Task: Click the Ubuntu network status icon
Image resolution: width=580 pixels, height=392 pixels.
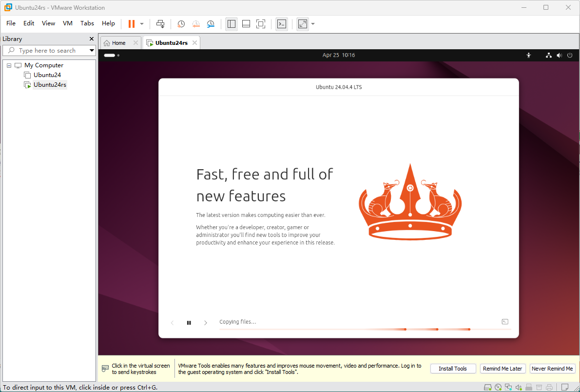Action: pos(549,55)
